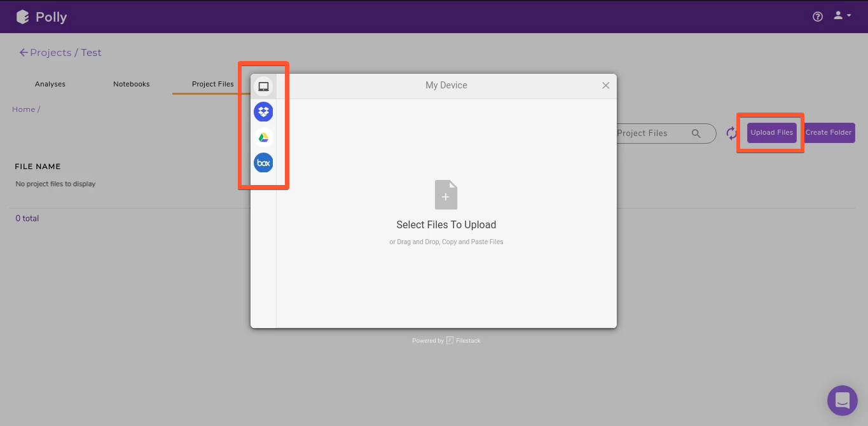Switch to the Analyses tab
868x426 pixels.
point(50,83)
